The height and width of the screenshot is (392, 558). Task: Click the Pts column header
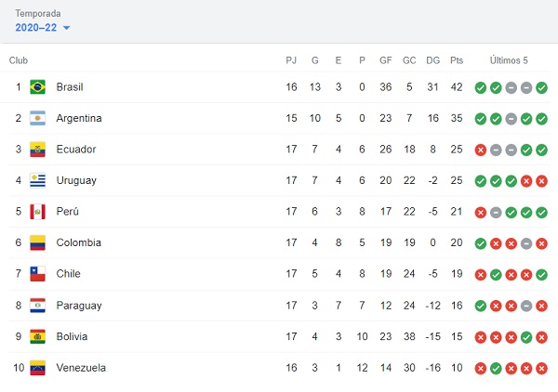pos(457,60)
